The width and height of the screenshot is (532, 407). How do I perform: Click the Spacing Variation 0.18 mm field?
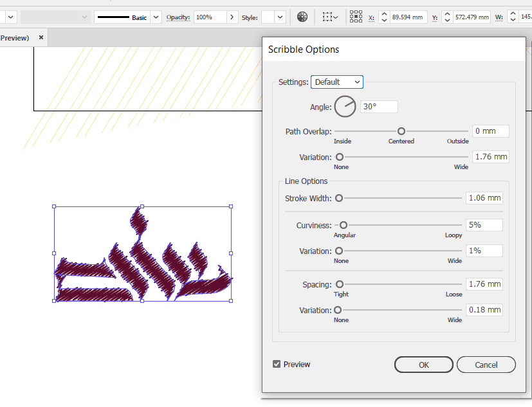(x=484, y=310)
